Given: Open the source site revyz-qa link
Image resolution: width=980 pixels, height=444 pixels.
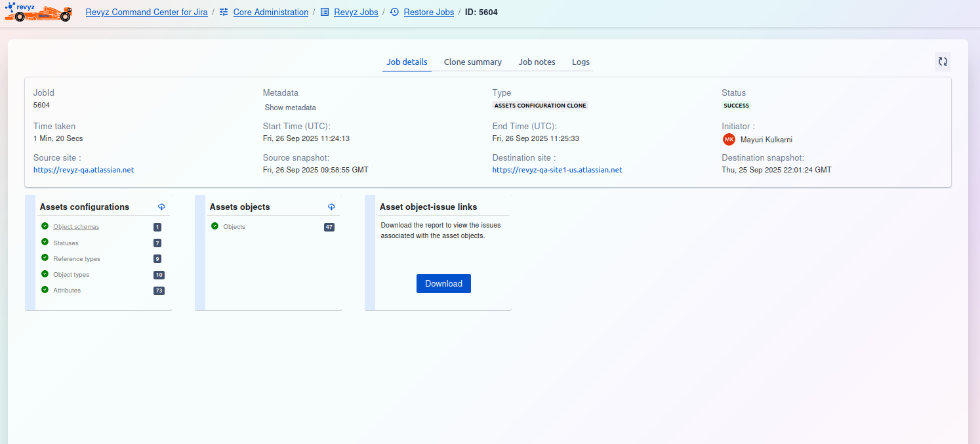Looking at the screenshot, I should click(83, 170).
